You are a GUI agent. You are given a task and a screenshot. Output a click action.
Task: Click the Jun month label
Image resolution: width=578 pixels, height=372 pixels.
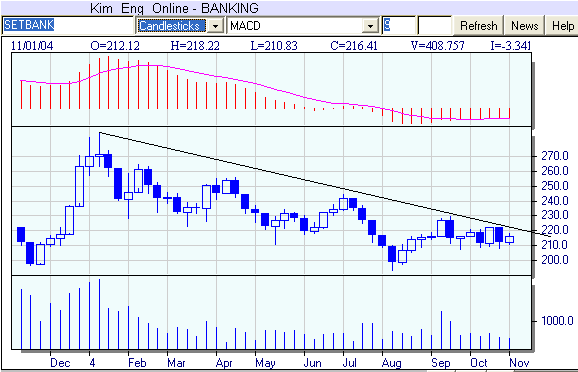(x=313, y=363)
